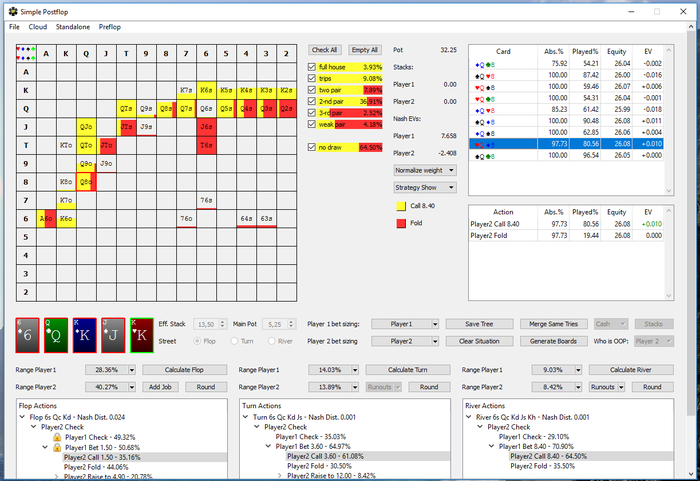Image resolution: width=700 pixels, height=481 pixels.
Task: Collapse River 6s Qc Kd Js Kh node
Action: point(469,417)
